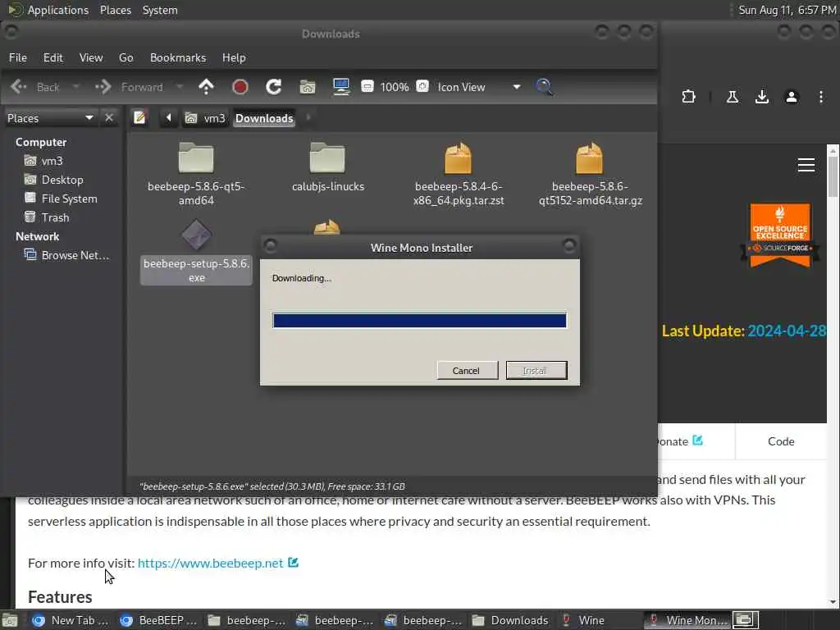Image resolution: width=840 pixels, height=630 pixels.
Task: Open browser downloads icon
Action: (x=761, y=97)
